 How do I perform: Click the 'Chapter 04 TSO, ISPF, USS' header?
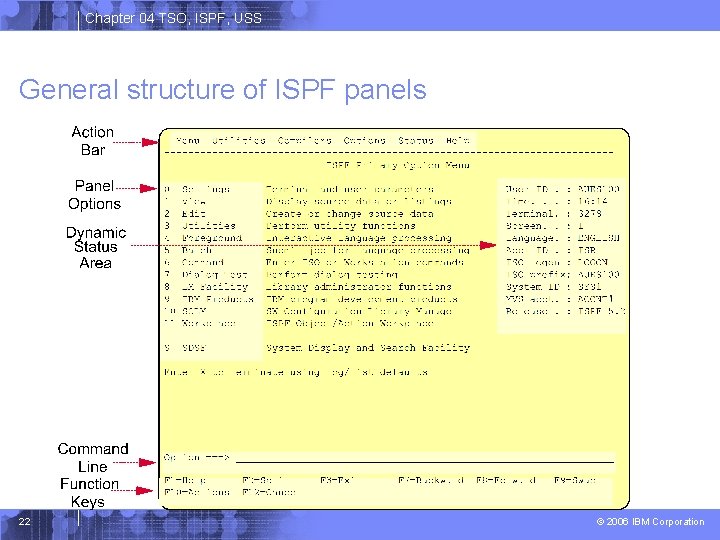point(174,18)
